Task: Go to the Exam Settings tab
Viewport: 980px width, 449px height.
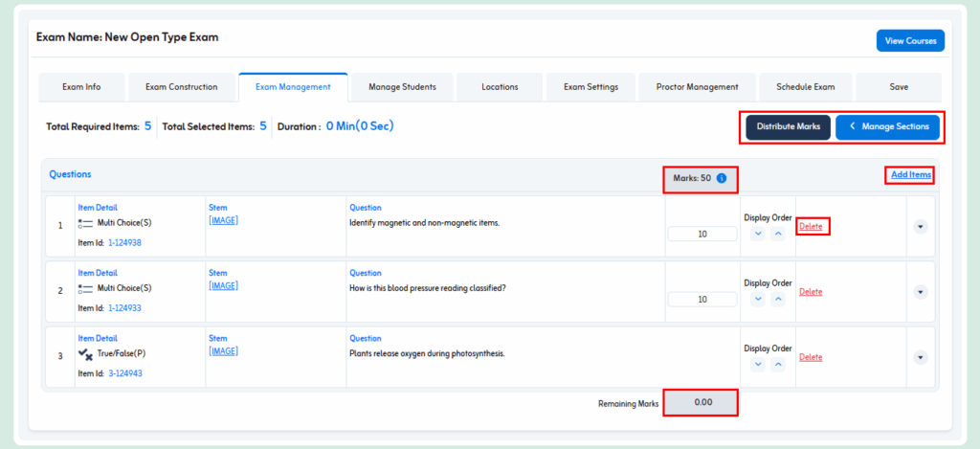Action: 590,87
